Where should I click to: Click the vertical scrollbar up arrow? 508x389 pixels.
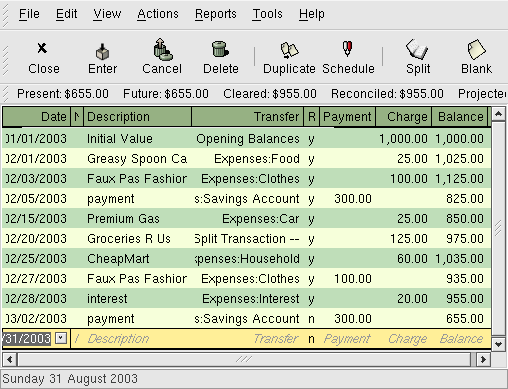(499, 114)
